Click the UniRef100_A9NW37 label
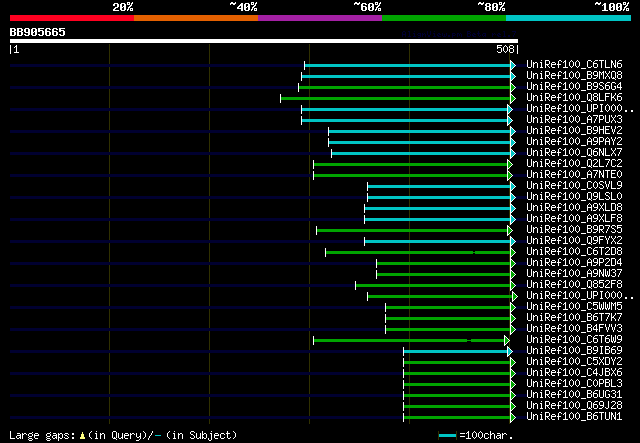640x443 pixels. click(x=574, y=274)
